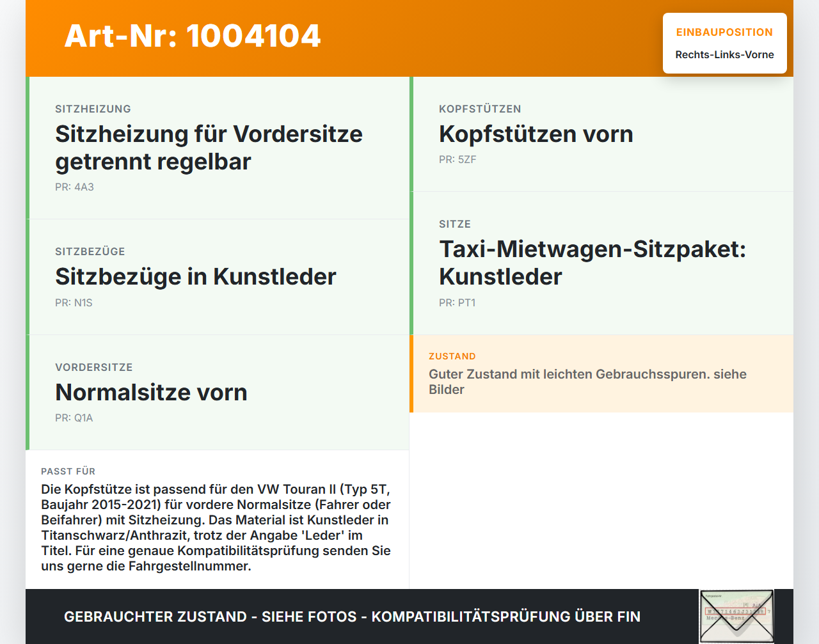Select the VW Touran II compatibility paragraph
Image resolution: width=819 pixels, height=644 pixels.
[216, 528]
